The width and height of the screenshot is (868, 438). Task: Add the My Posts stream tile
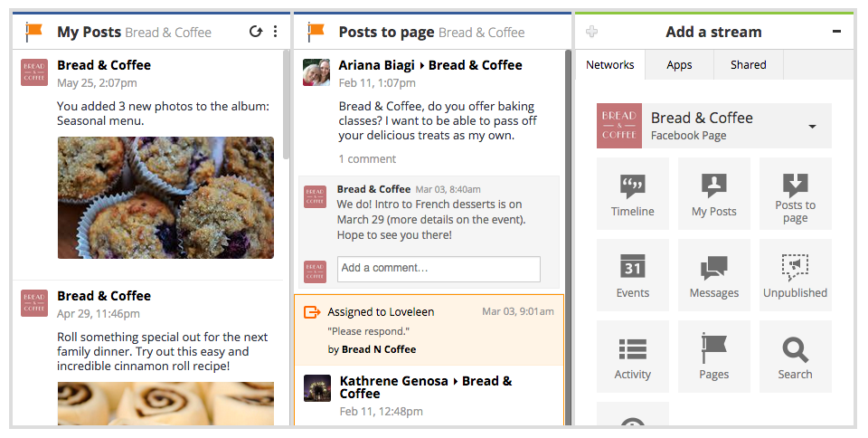click(x=713, y=194)
